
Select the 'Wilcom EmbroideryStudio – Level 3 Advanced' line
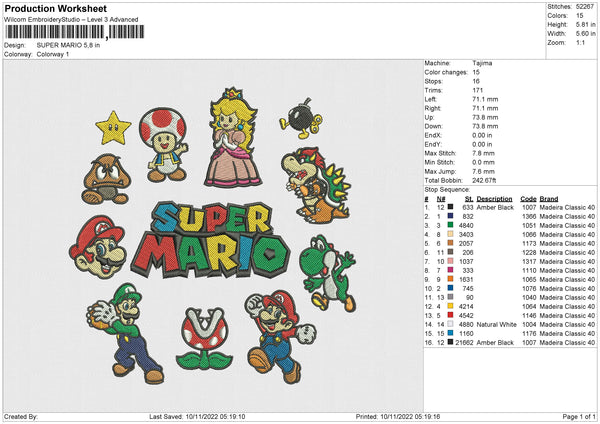point(71,20)
